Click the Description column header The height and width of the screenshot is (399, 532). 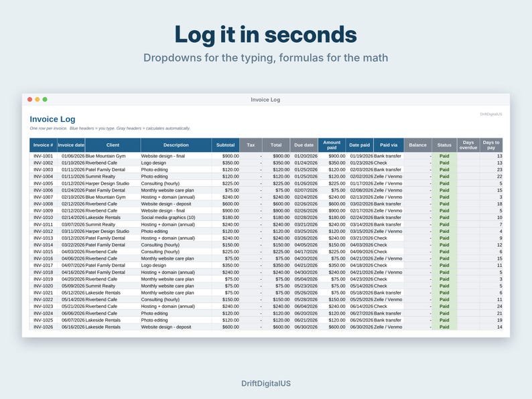pos(176,145)
